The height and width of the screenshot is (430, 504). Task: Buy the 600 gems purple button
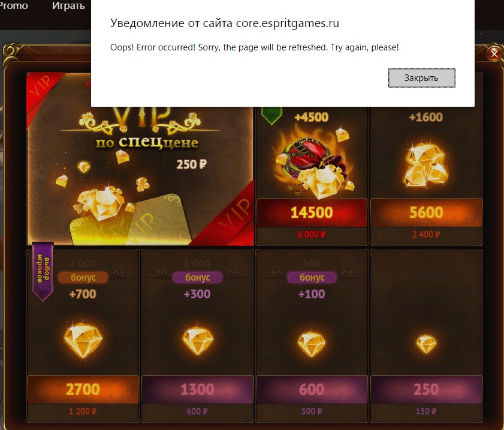312,389
